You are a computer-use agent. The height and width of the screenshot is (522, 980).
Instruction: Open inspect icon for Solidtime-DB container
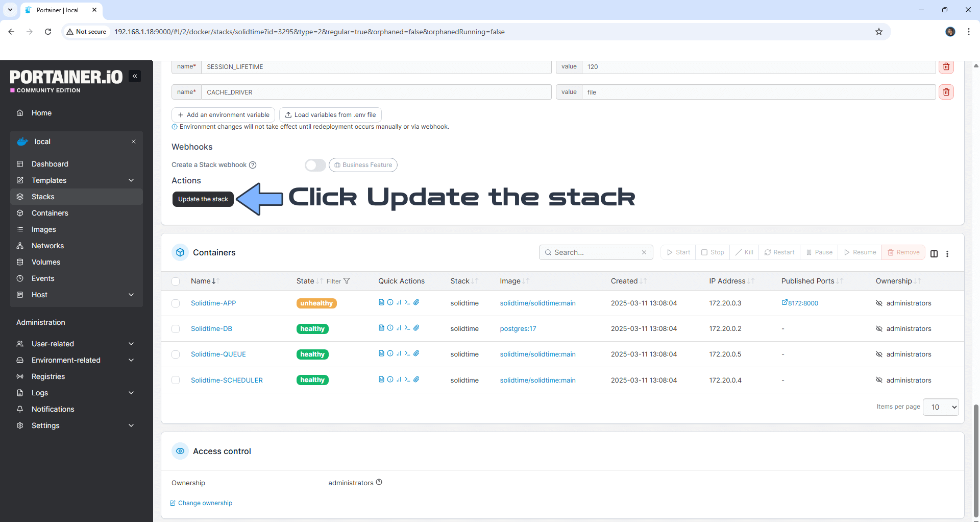point(390,328)
